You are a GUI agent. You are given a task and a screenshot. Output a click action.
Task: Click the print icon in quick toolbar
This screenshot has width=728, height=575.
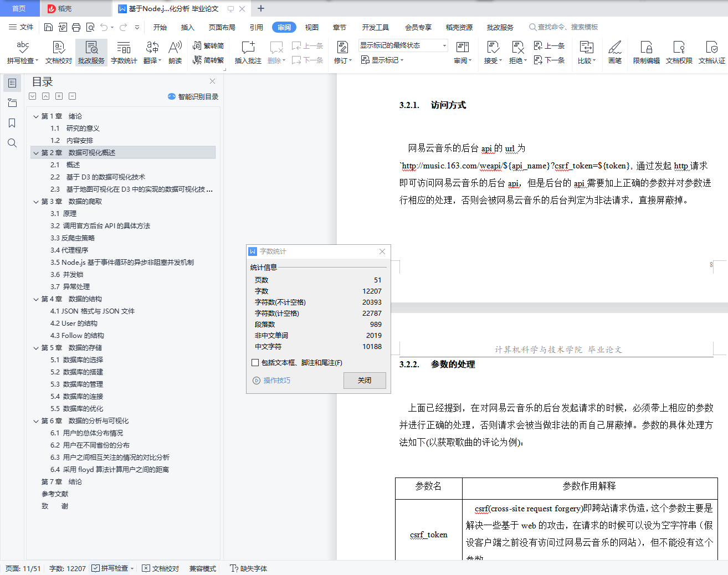coord(76,27)
